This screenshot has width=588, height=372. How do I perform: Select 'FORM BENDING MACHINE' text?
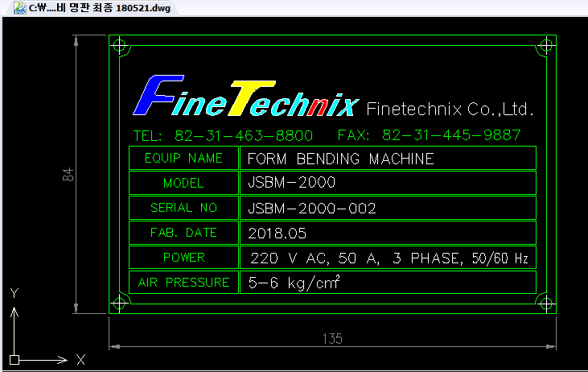coord(341,159)
